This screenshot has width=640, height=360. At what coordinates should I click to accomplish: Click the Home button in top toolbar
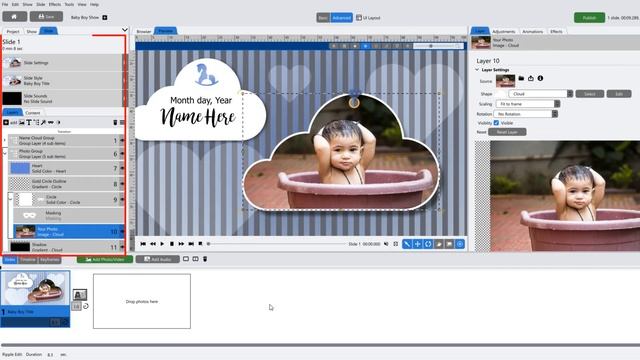[15, 17]
